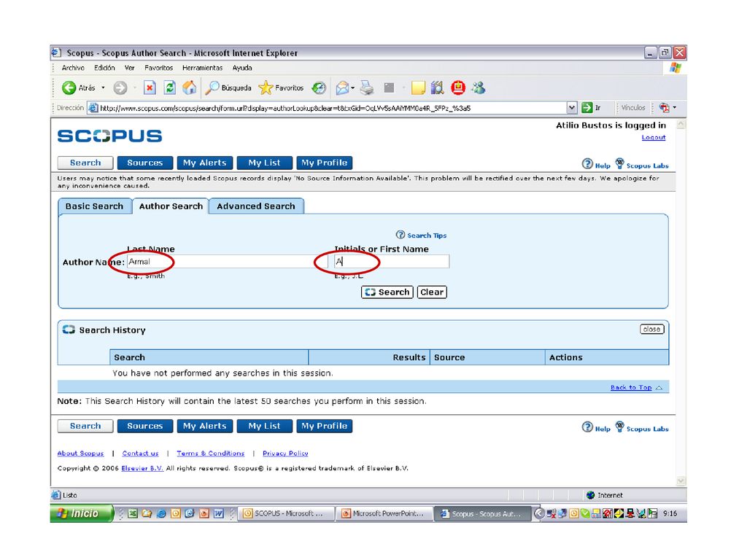The width and height of the screenshot is (747, 560).
Task: Open the Ver menu
Action: [130, 68]
